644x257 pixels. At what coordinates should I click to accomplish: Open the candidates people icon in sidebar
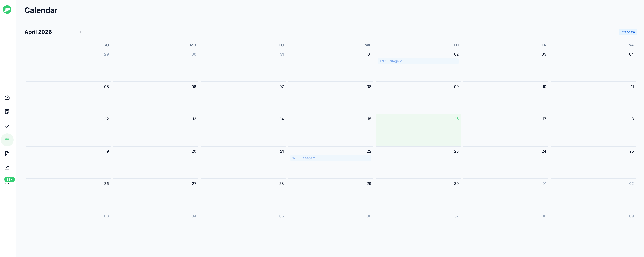(x=7, y=126)
